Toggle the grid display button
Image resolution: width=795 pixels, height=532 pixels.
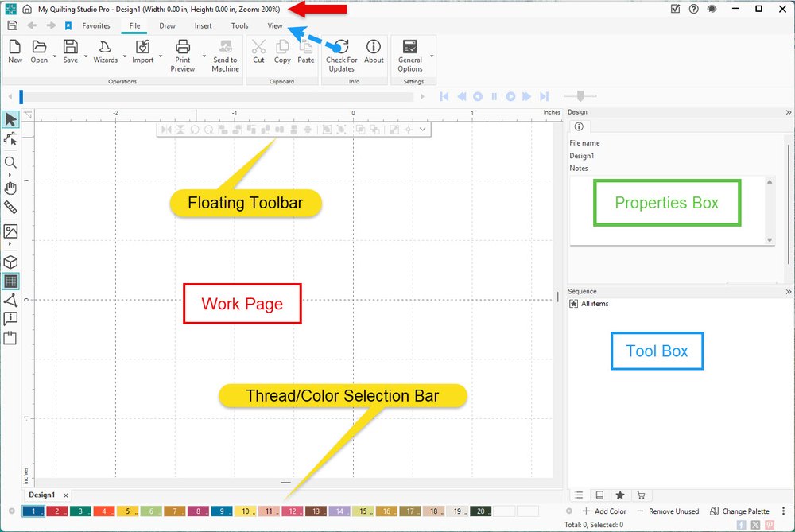[x=10, y=281]
